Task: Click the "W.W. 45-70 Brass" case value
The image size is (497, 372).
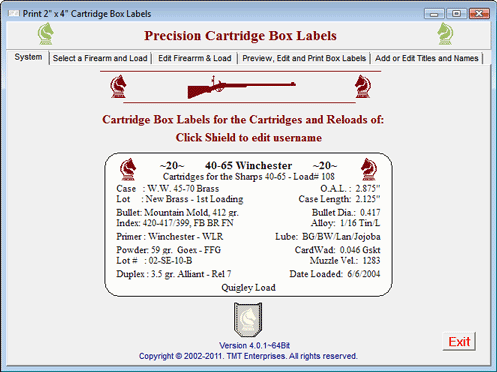Action: click(183, 189)
